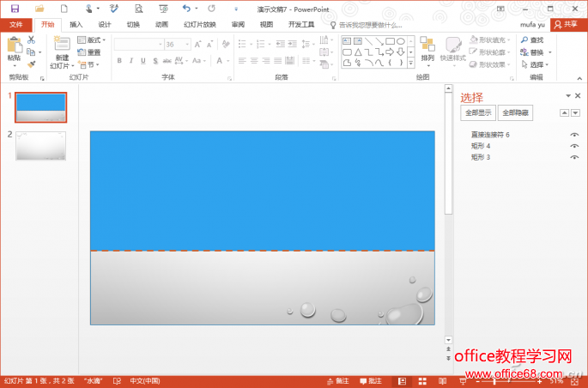Screen dimensions: 588x388
Task: Toggle visibility of 矩形 3
Action: pyautogui.click(x=574, y=157)
